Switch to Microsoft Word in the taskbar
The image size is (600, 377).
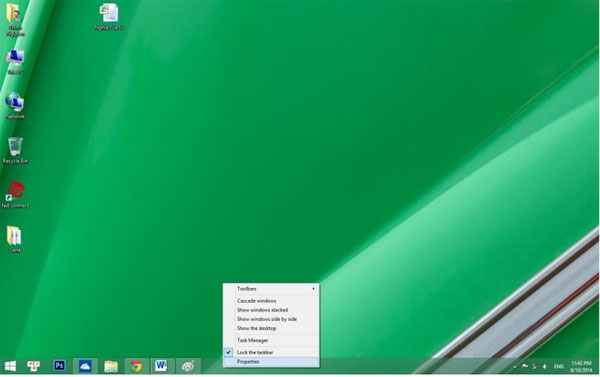click(x=161, y=366)
